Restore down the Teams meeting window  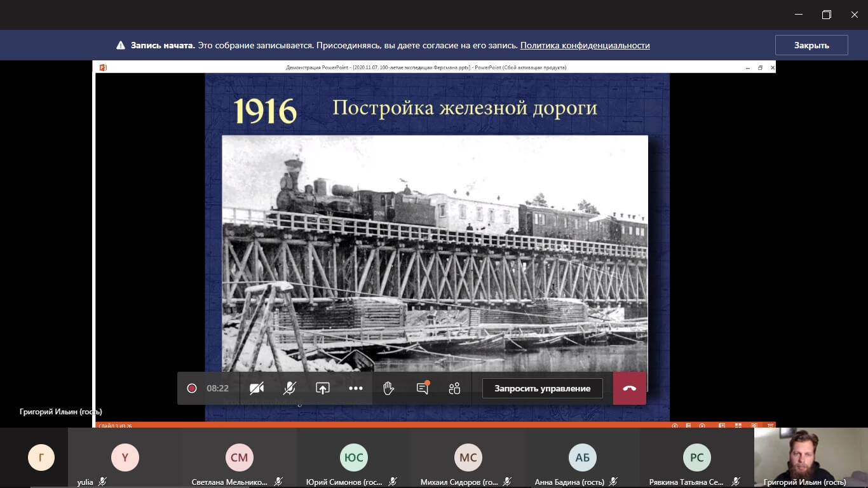click(826, 15)
